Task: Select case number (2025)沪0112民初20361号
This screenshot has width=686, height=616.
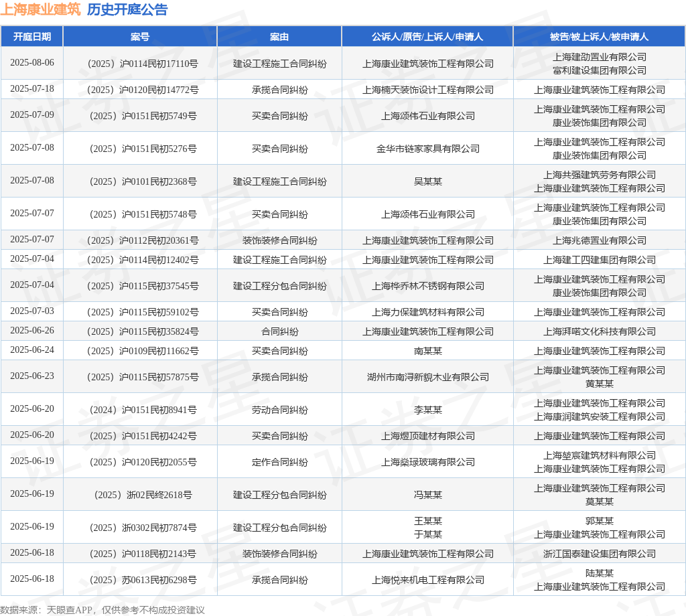Action: click(143, 240)
